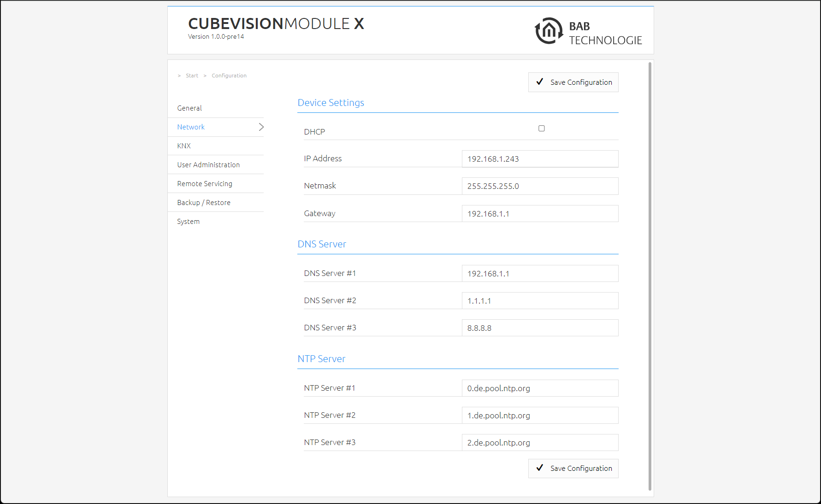The height and width of the screenshot is (504, 821).
Task: Edit the NTP Server #2 field
Action: pyautogui.click(x=540, y=416)
